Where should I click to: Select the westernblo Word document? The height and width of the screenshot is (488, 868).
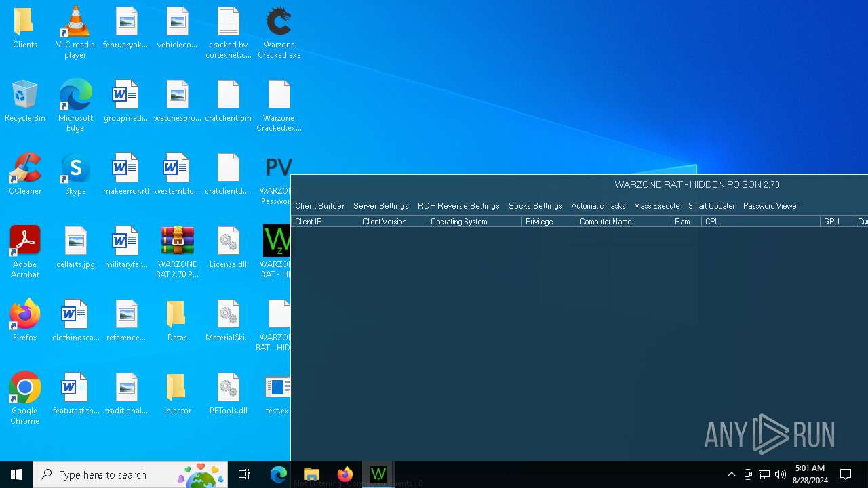click(177, 175)
